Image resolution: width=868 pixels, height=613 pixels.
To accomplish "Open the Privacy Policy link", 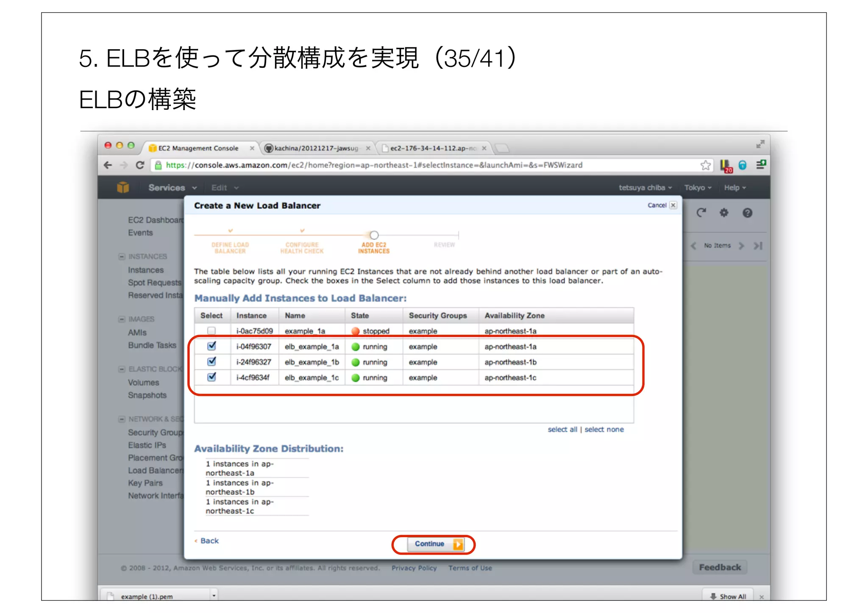I will pos(414,568).
